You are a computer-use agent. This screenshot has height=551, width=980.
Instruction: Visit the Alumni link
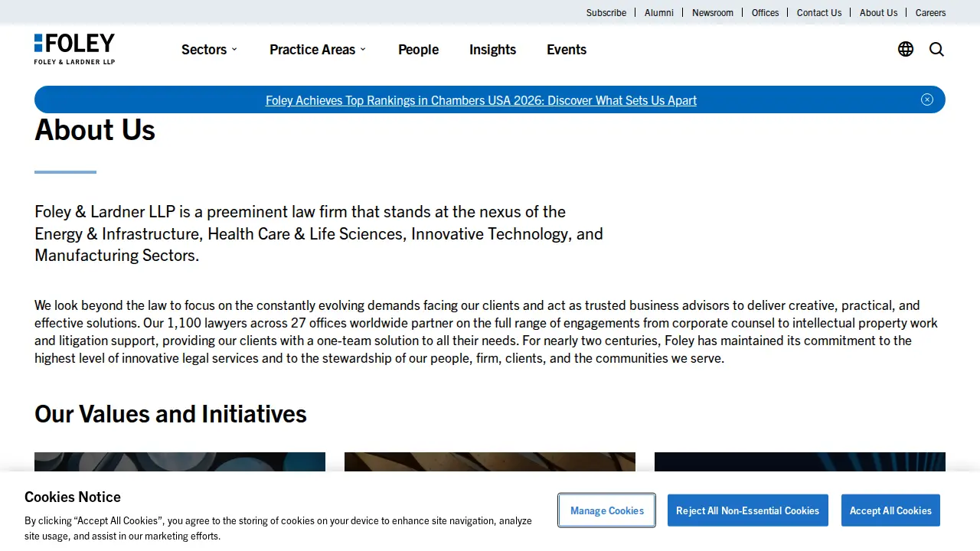(659, 12)
